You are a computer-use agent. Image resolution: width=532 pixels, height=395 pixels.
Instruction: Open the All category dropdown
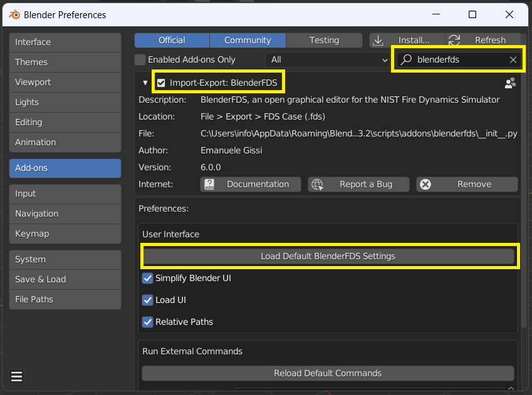pos(328,59)
